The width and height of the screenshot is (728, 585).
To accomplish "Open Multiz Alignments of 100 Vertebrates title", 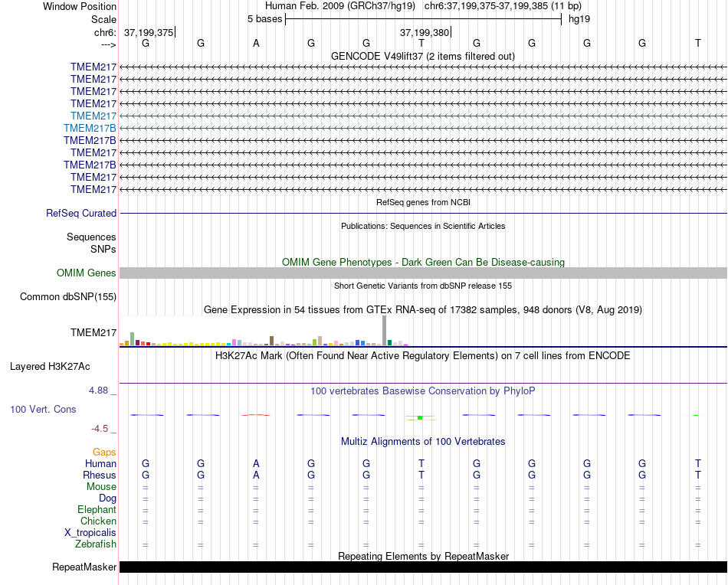I will click(x=423, y=442).
